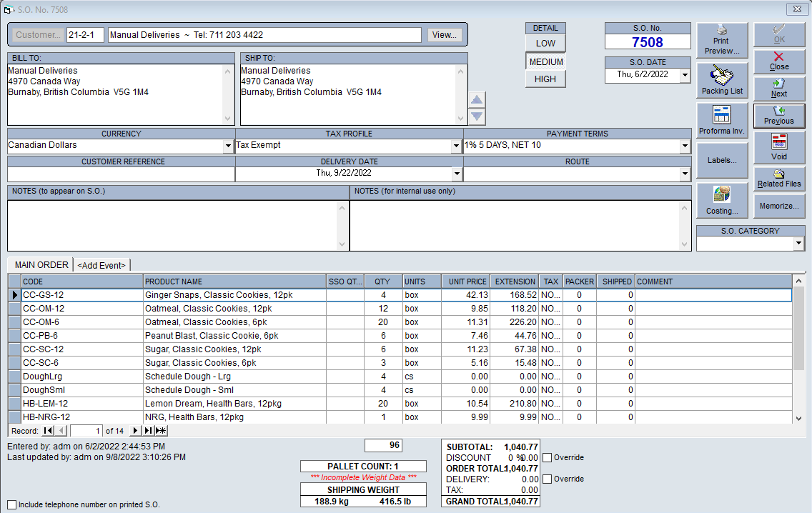The height and width of the screenshot is (513, 812).
Task: Click the UNIT PRICE column header
Action: [x=465, y=282]
